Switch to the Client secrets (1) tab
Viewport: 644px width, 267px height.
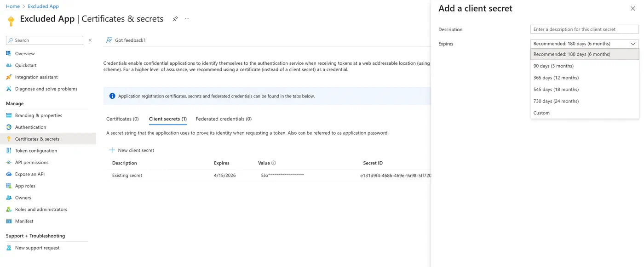click(168, 119)
